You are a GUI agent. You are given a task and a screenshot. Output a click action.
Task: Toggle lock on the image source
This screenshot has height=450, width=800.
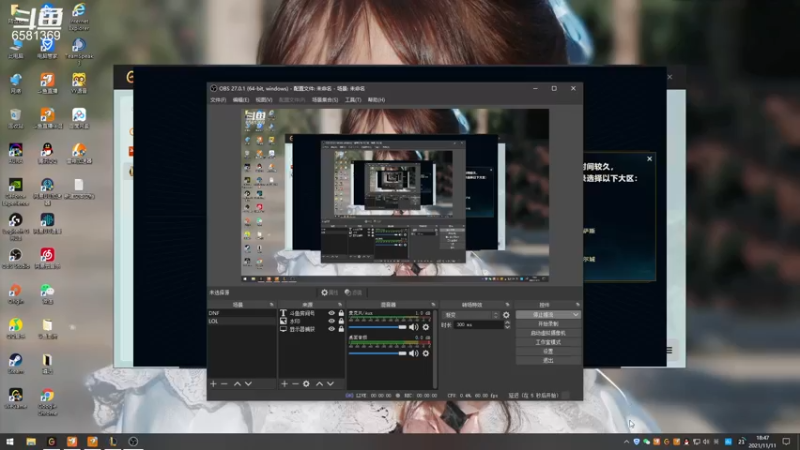click(x=341, y=321)
